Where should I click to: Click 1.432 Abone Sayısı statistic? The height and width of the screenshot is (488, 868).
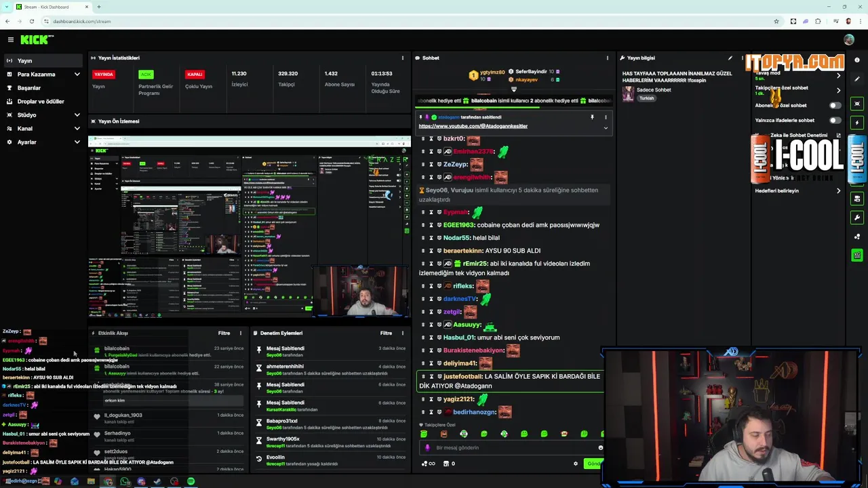(x=339, y=79)
